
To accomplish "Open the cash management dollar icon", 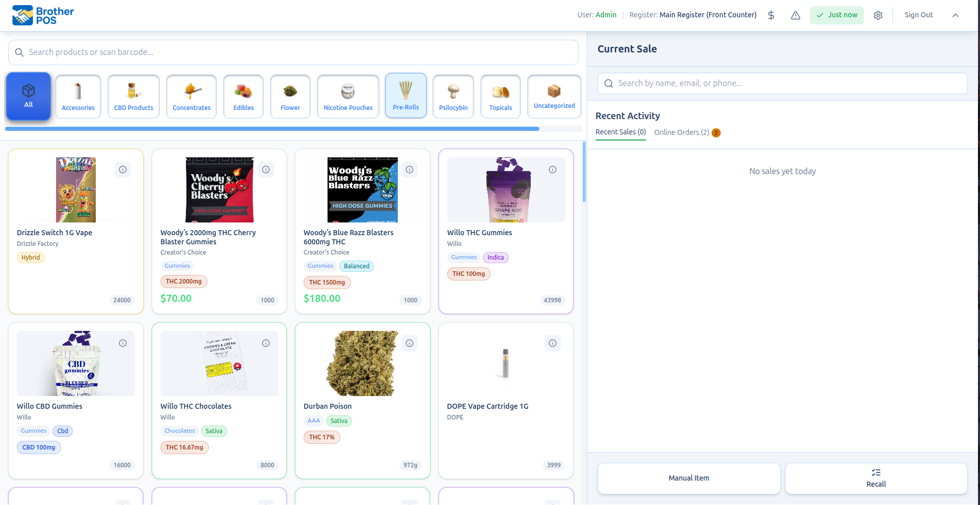I will click(771, 15).
